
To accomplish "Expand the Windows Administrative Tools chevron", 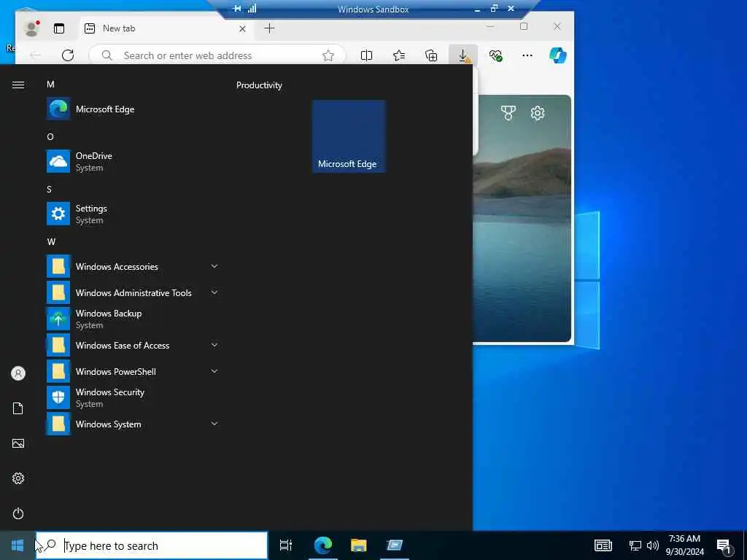I will (214, 292).
